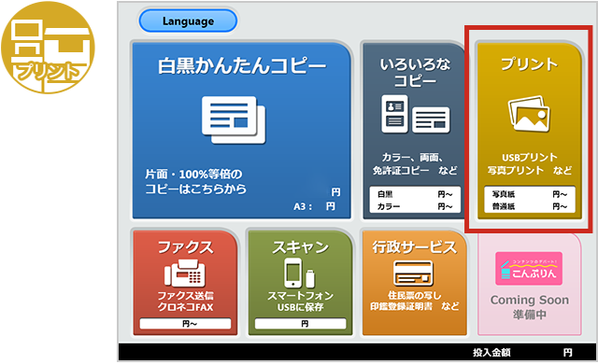
Task: Tap the 白黒 / カラー price box
Action: tap(415, 200)
